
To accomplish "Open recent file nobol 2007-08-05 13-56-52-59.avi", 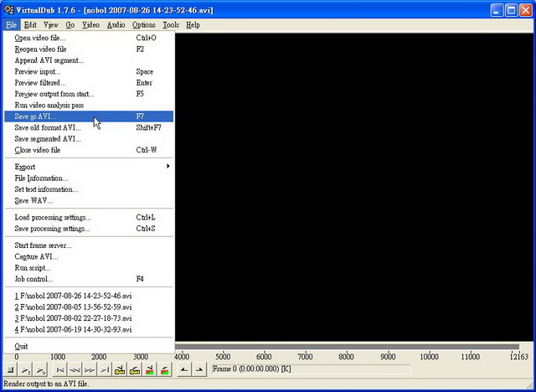I will pos(89,307).
